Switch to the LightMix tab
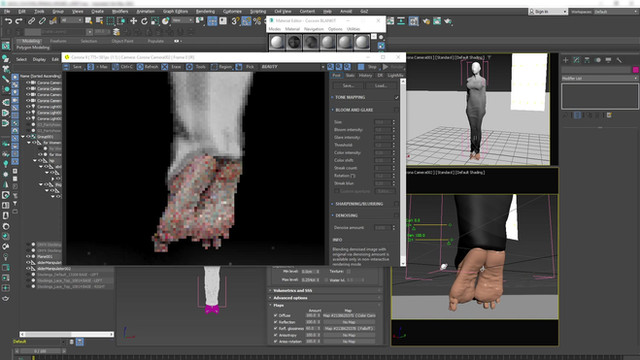Image resolution: width=640 pixels, height=360 pixels. (395, 75)
